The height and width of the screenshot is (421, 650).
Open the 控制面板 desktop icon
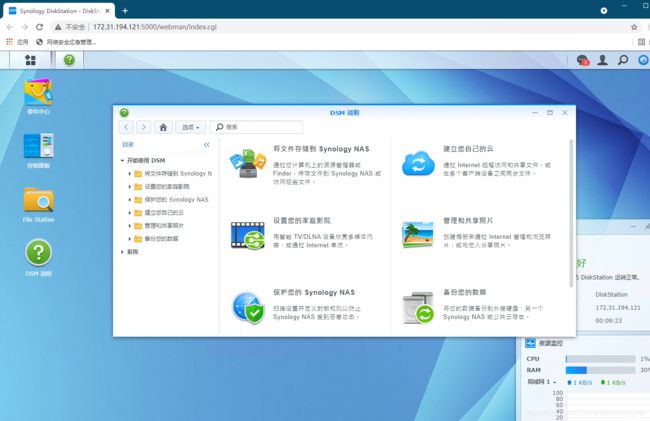39,146
